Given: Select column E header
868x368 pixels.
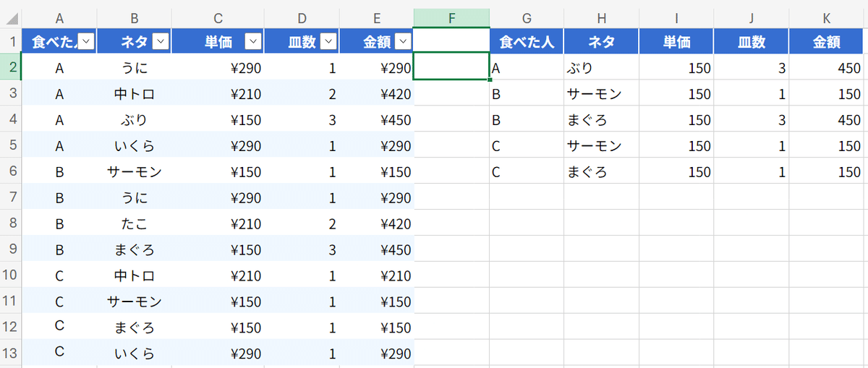Looking at the screenshot, I should [x=376, y=18].
